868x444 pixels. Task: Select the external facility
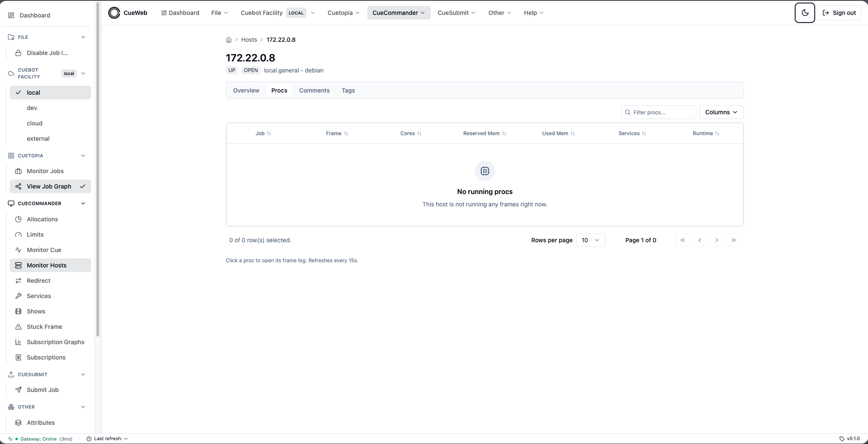[x=50, y=139]
